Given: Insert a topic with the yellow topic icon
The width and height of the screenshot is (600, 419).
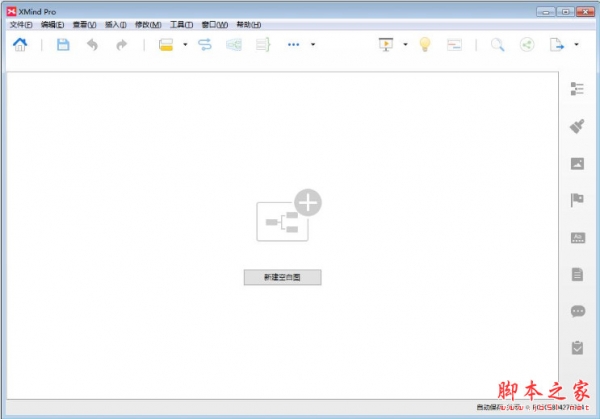Looking at the screenshot, I should click(x=166, y=45).
